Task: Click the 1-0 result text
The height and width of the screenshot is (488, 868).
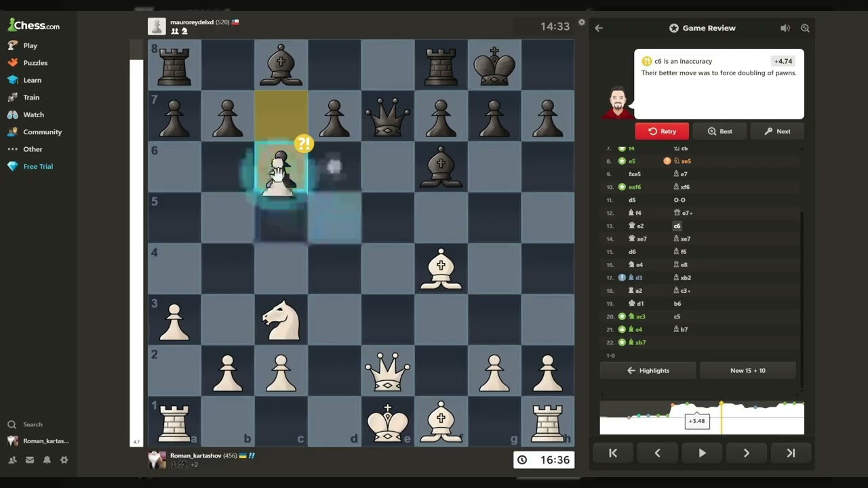Action: (x=610, y=355)
